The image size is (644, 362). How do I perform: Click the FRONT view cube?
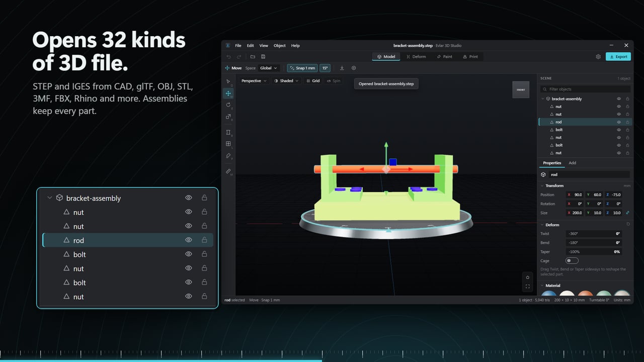(521, 89)
